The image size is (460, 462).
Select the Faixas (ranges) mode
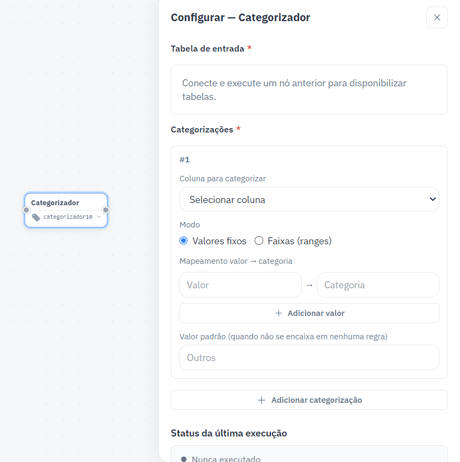click(259, 241)
